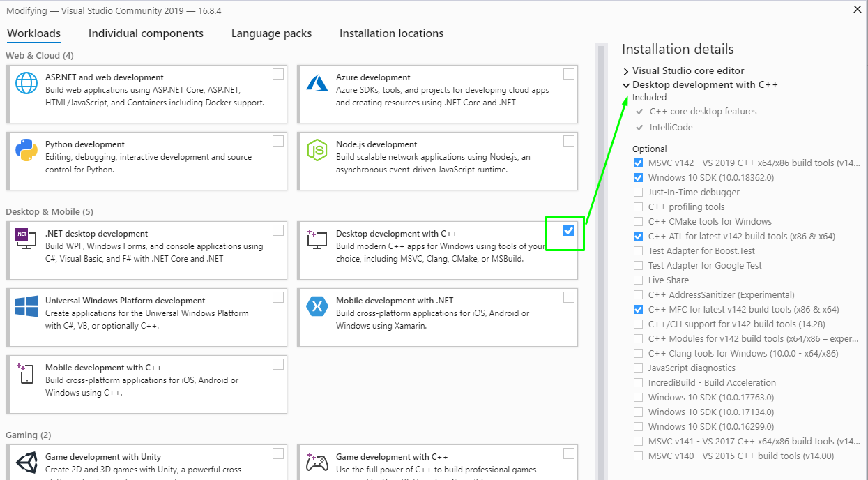The width and height of the screenshot is (868, 480).
Task: Collapse Desktop development with C++ section
Action: 626,85
